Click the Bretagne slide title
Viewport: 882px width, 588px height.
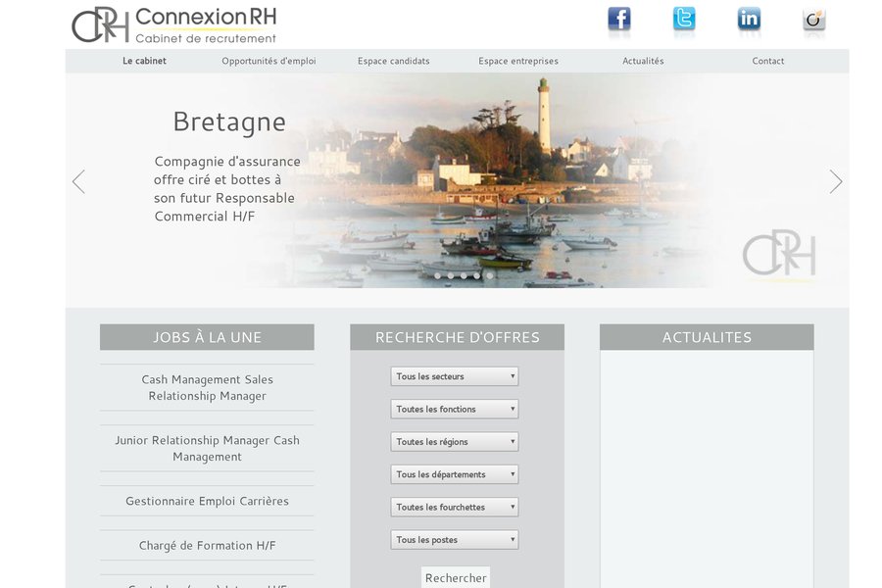click(229, 122)
